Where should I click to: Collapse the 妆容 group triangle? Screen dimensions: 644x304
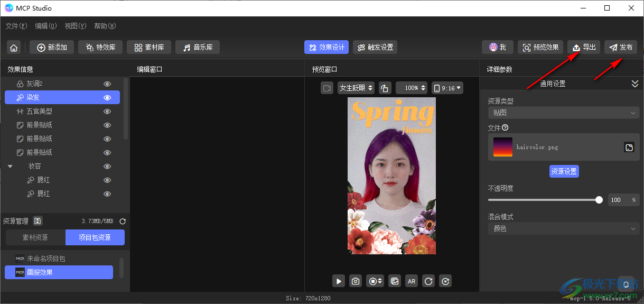tap(10, 167)
